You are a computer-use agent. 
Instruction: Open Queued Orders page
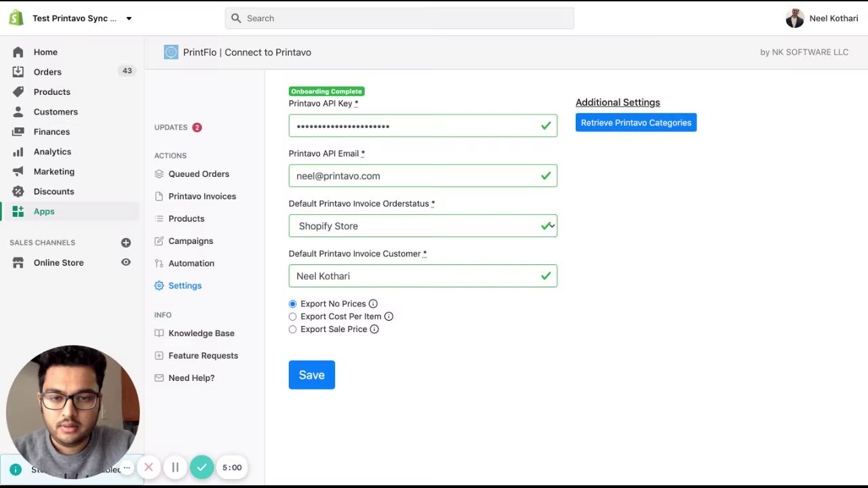pyautogui.click(x=199, y=174)
